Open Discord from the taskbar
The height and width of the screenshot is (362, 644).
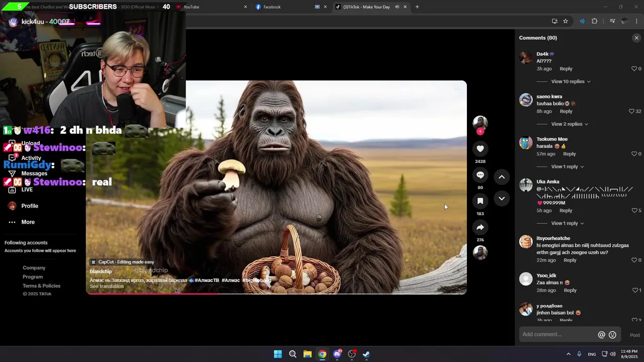pyautogui.click(x=337, y=354)
